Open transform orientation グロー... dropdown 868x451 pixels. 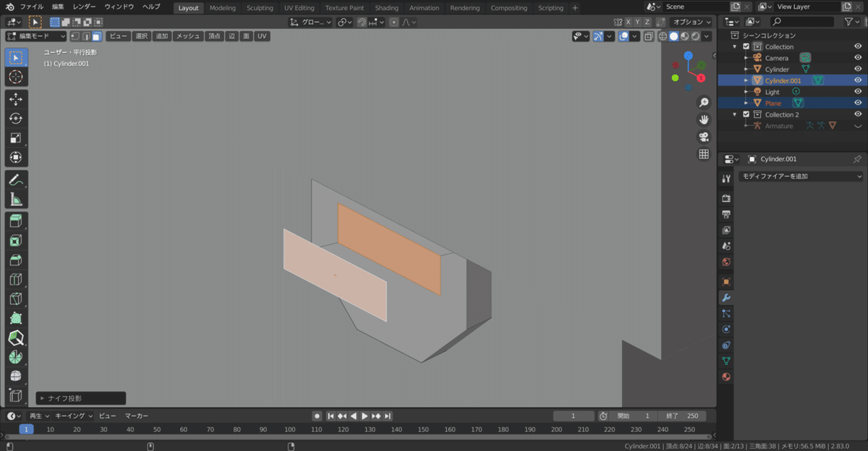coord(310,22)
